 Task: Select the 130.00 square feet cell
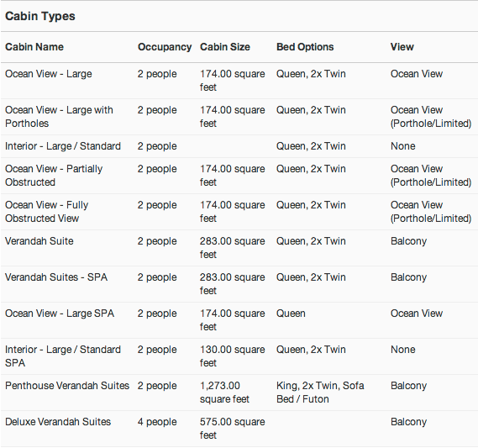233,356
